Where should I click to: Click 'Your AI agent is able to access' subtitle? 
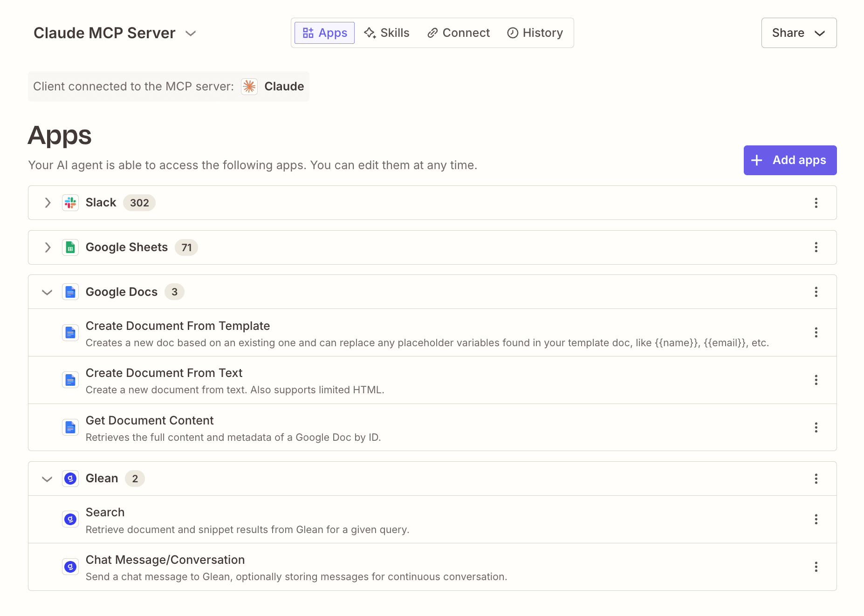tap(253, 165)
